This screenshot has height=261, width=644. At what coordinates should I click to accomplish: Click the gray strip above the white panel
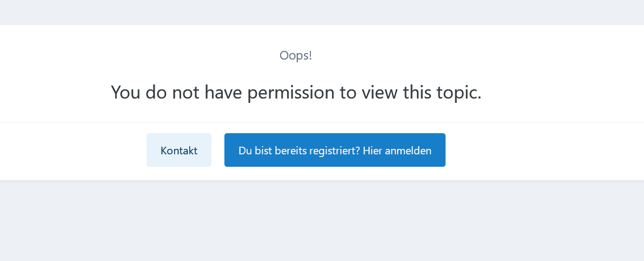click(322, 12)
